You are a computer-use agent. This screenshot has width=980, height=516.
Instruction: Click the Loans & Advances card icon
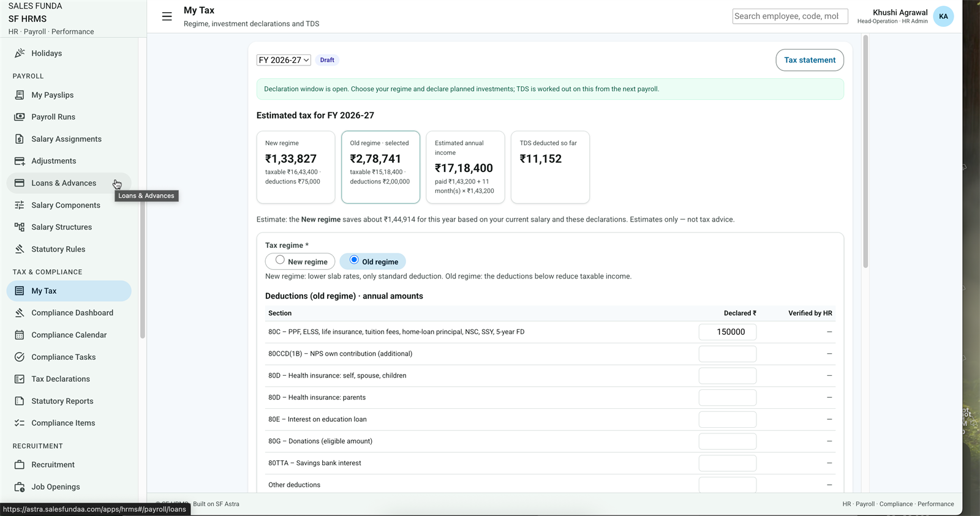[20, 183]
